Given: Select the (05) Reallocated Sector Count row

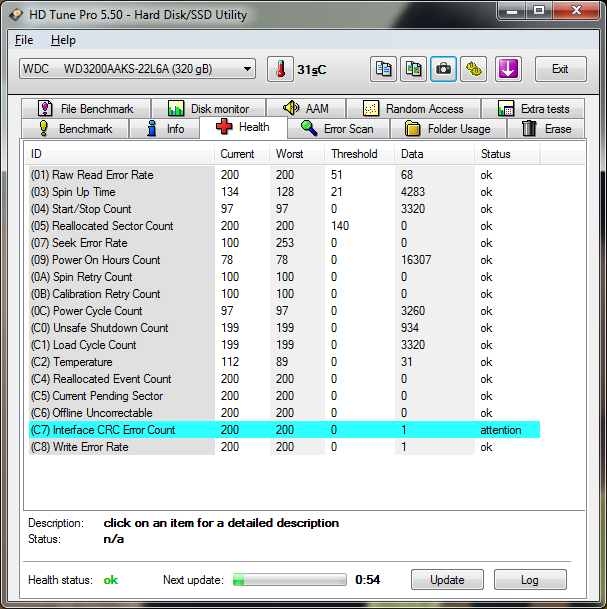Looking at the screenshot, I should coord(284,226).
